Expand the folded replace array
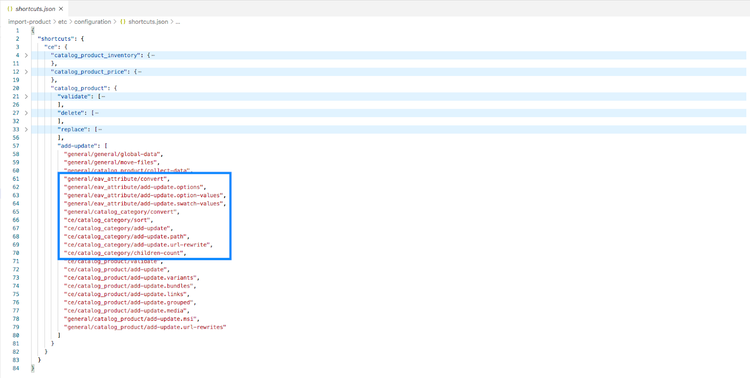This screenshot has width=750, height=378. pyautogui.click(x=26, y=129)
